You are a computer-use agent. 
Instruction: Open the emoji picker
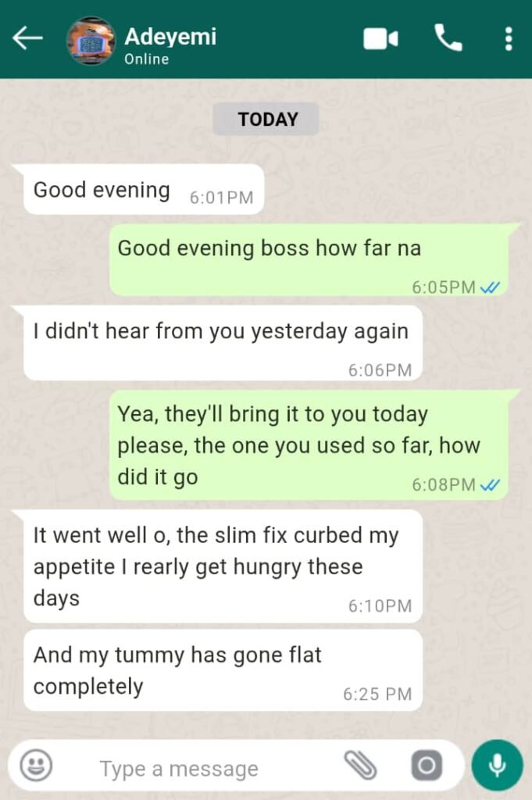36,766
